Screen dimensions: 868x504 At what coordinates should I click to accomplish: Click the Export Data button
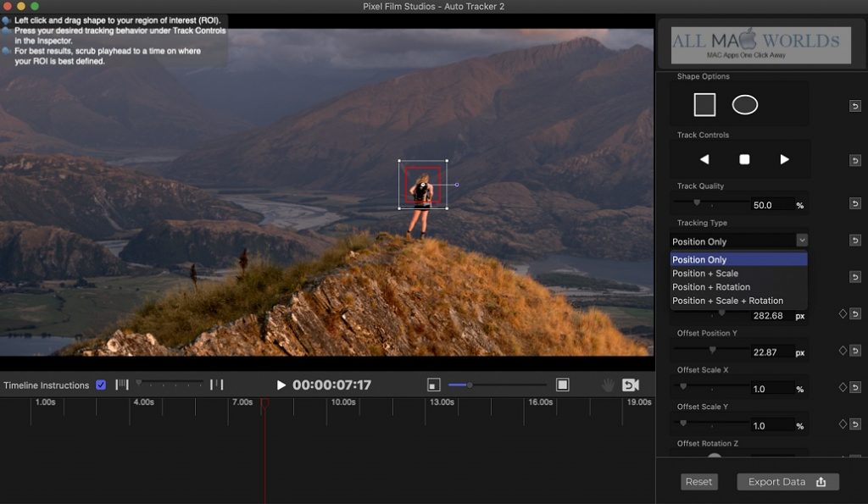click(x=787, y=482)
